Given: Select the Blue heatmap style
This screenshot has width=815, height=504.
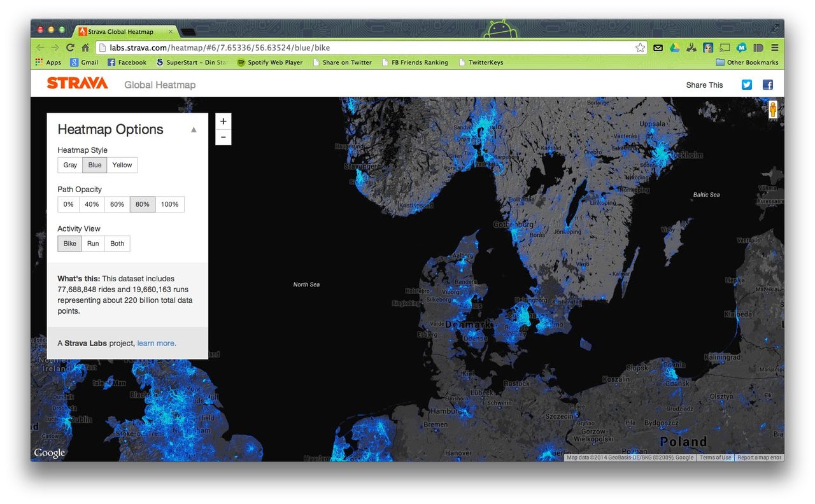Looking at the screenshot, I should click(x=95, y=165).
